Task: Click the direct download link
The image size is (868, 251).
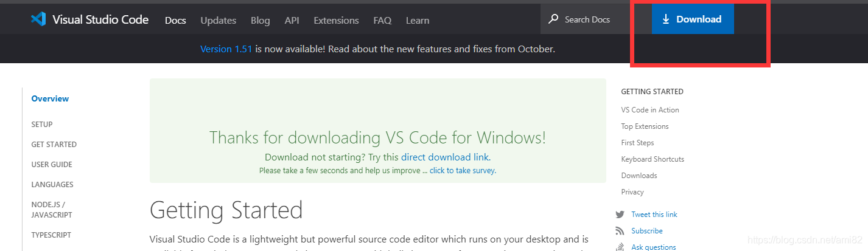Action: [445, 157]
